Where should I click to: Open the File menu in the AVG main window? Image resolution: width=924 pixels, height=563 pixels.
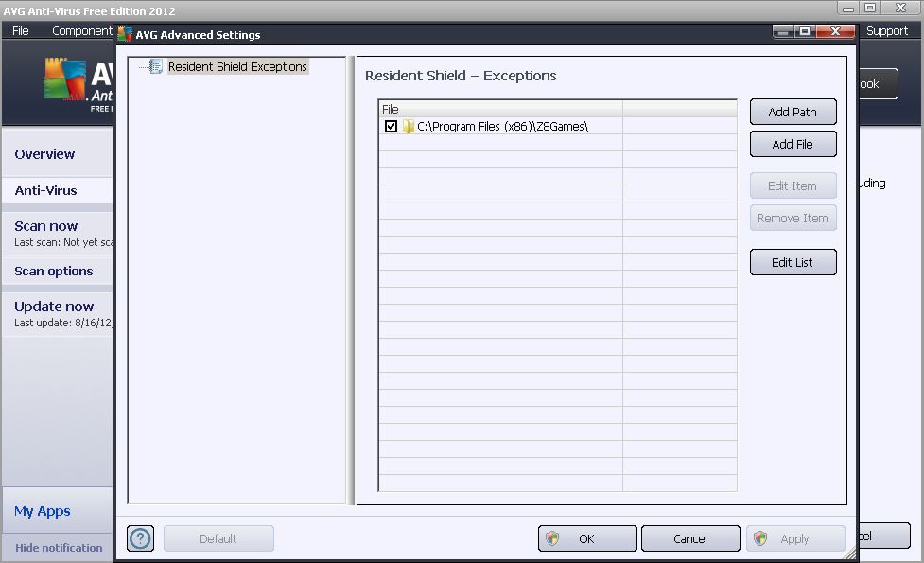pyautogui.click(x=21, y=30)
